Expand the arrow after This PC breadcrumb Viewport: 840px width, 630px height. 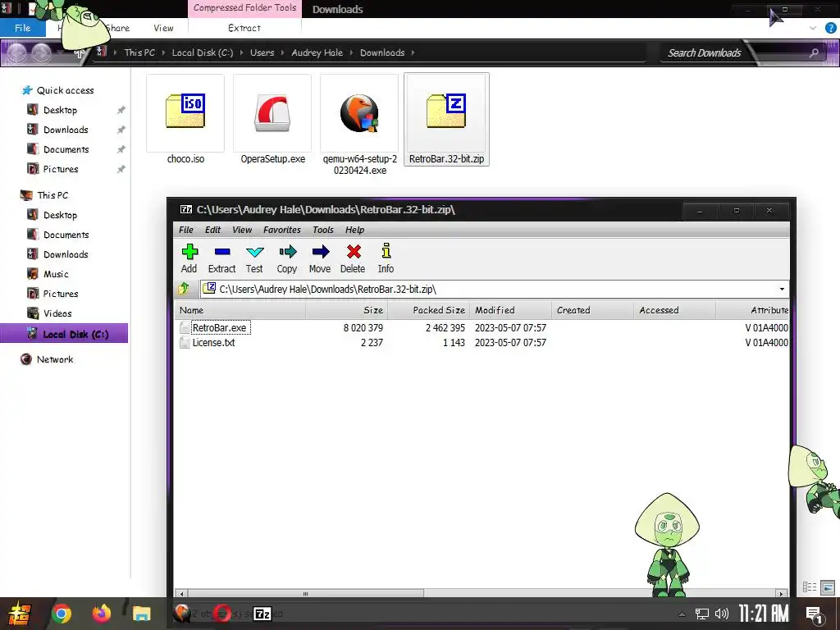[163, 52]
